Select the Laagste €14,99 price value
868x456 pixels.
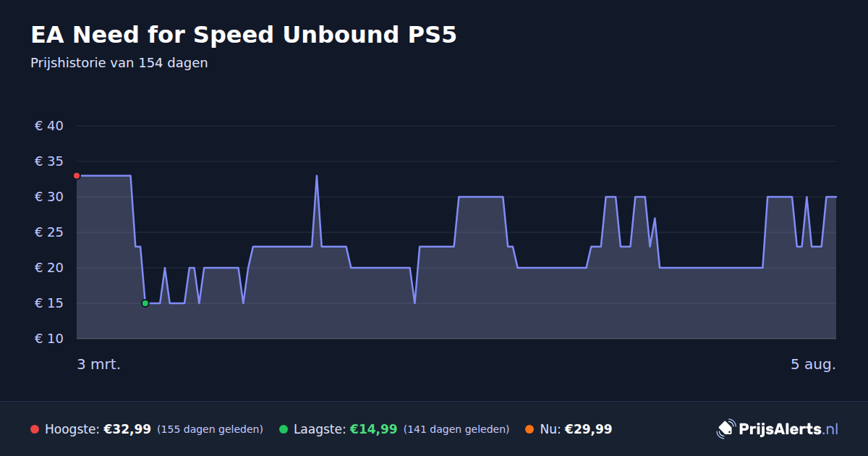pyautogui.click(x=373, y=429)
